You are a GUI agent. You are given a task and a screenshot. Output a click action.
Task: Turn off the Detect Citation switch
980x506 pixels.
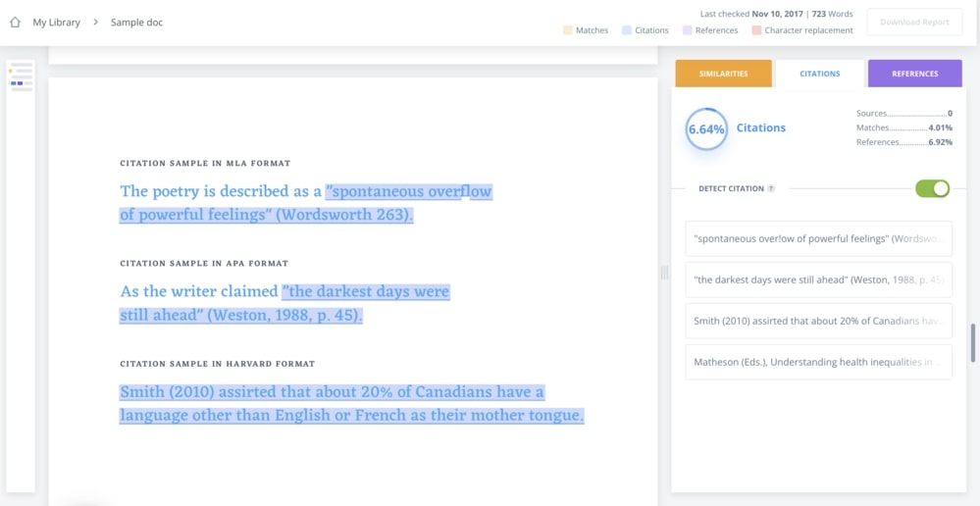[932, 188]
